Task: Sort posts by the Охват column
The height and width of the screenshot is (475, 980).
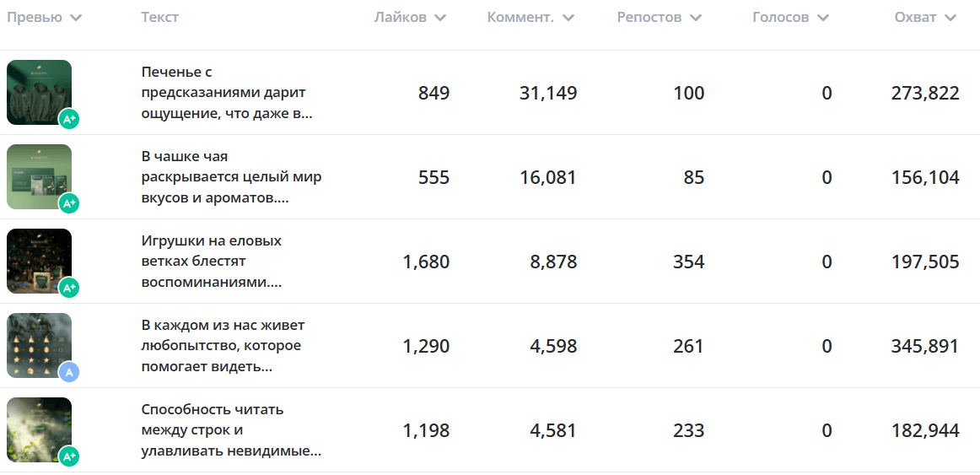Action: click(x=951, y=18)
